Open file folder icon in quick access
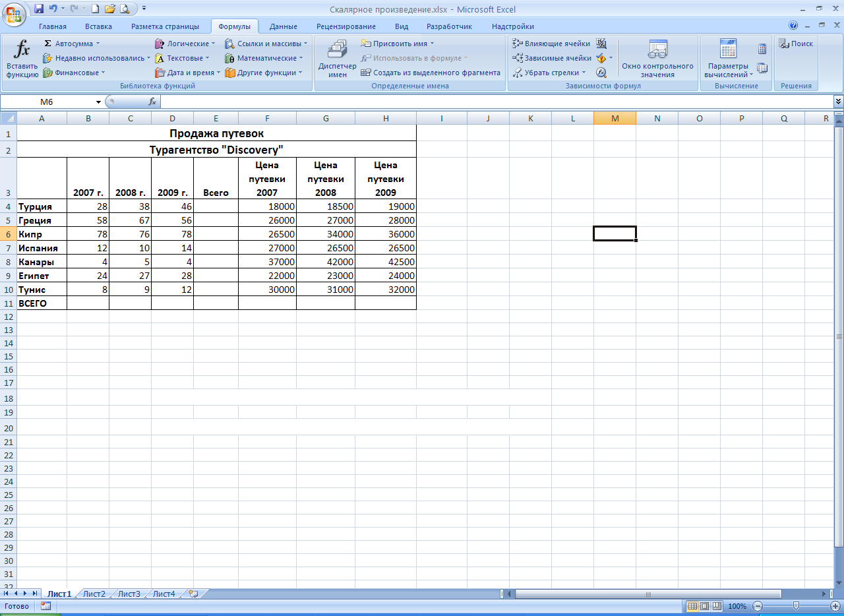The height and width of the screenshot is (616, 844). point(109,9)
